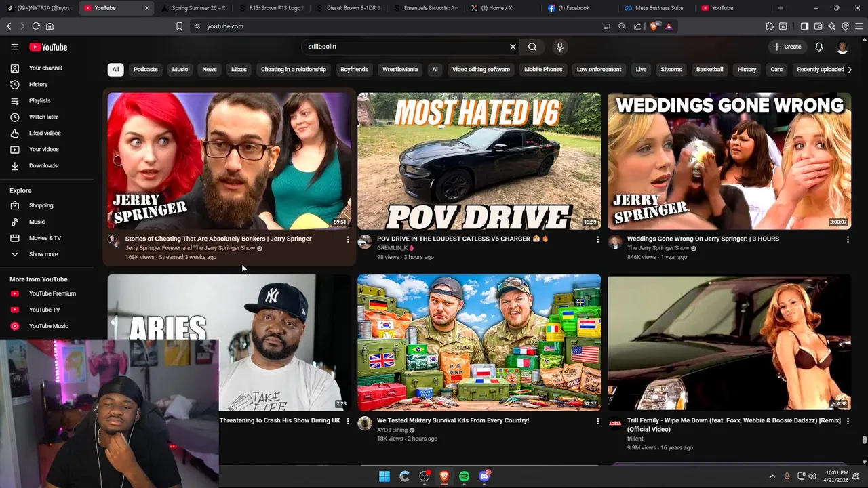Select the All filter chip
The width and height of the screenshot is (868, 488).
(x=116, y=69)
